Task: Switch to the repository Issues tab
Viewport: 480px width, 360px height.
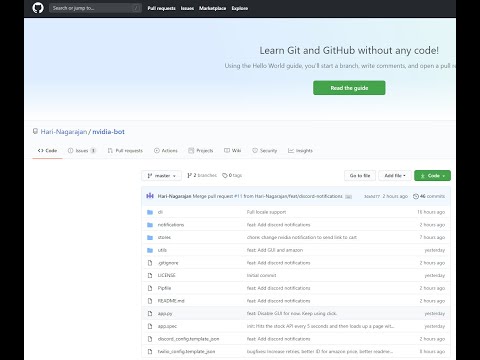Action: [82, 151]
